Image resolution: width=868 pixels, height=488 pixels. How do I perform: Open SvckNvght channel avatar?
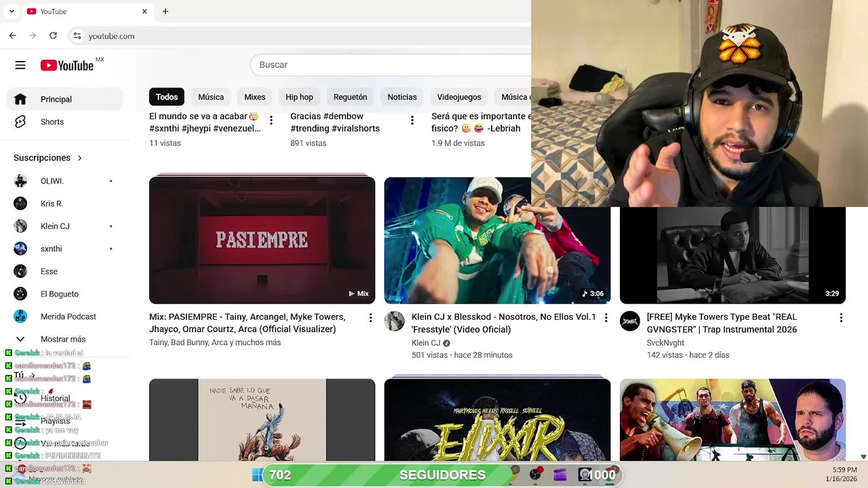(x=630, y=321)
